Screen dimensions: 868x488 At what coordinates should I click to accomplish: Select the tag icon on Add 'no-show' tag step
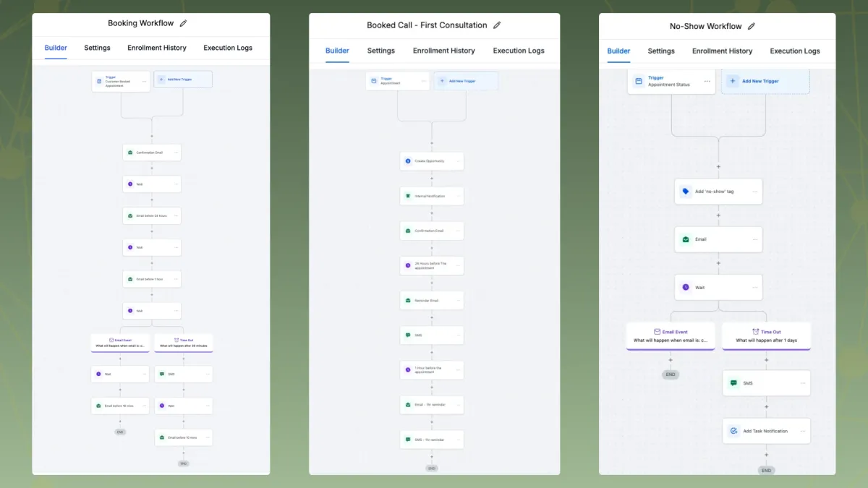pyautogui.click(x=686, y=192)
